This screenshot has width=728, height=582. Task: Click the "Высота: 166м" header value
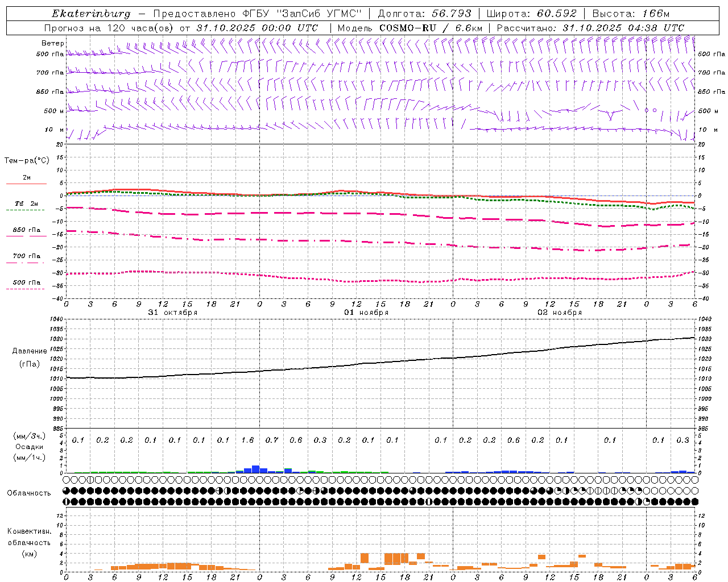(630, 14)
